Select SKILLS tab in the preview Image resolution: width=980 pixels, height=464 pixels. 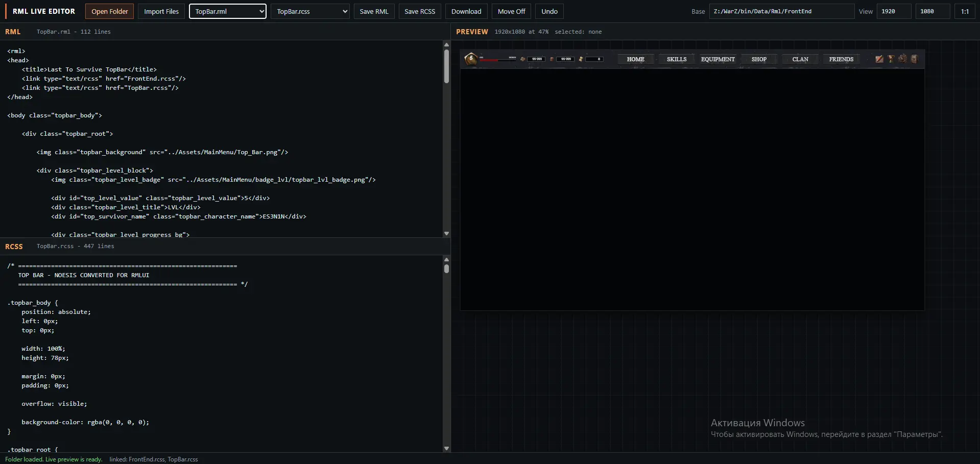[677, 59]
